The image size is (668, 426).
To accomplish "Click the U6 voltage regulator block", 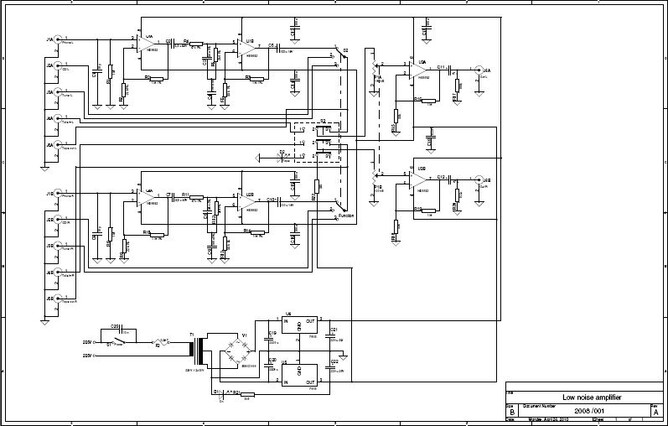I will (299, 328).
